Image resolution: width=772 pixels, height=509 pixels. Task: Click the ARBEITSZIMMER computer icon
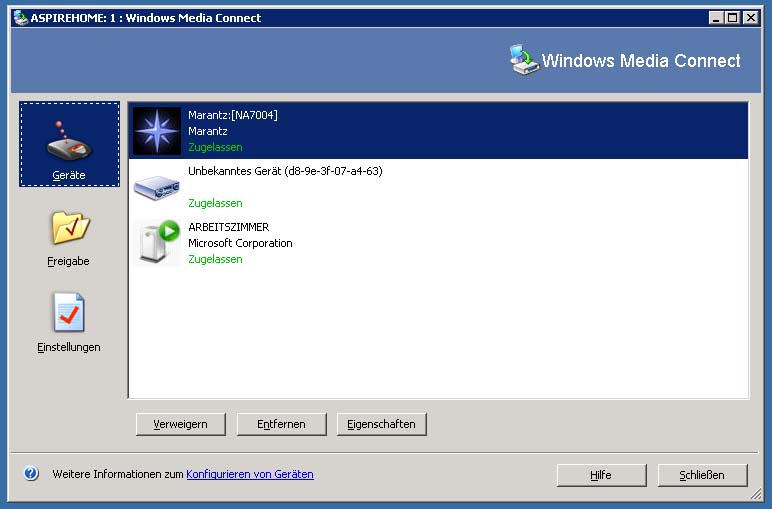point(157,242)
